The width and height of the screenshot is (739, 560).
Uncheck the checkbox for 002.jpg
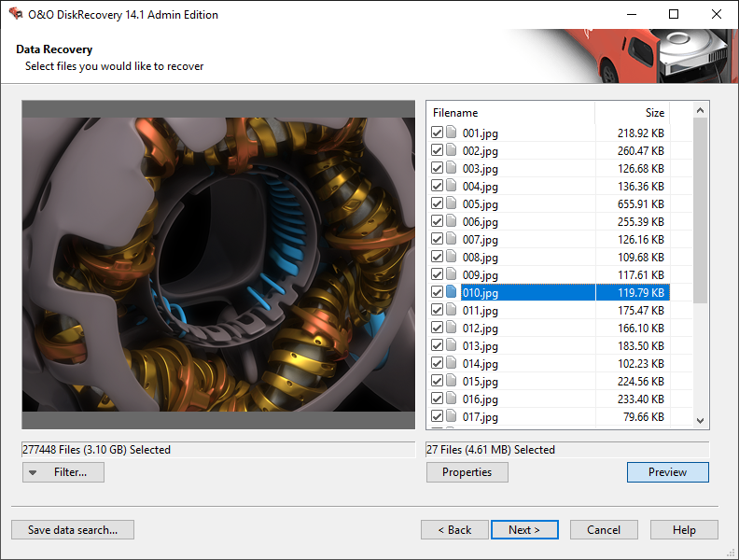pos(437,151)
